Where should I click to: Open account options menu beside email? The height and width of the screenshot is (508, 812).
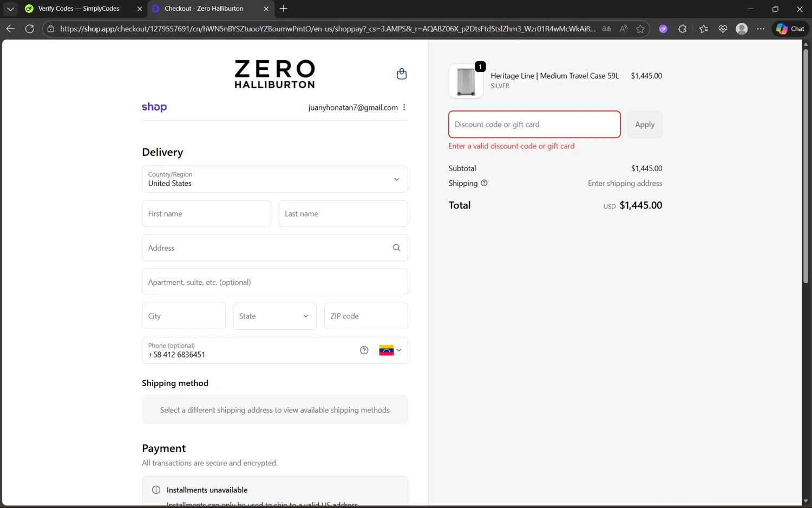(x=404, y=107)
